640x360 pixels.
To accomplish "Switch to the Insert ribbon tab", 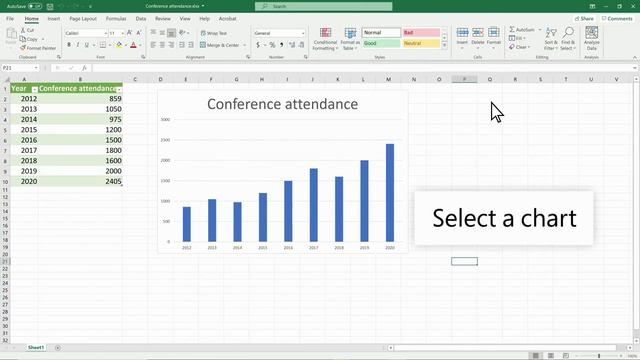I will pyautogui.click(x=53, y=19).
